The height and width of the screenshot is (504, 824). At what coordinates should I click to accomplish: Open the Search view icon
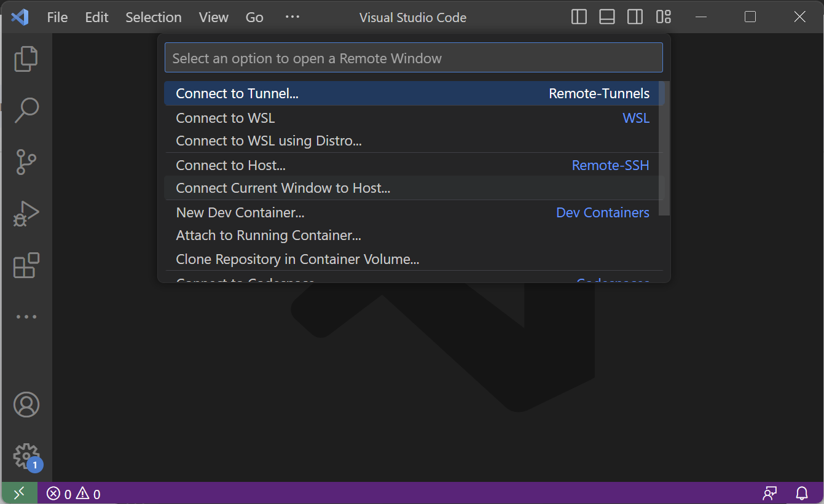click(x=26, y=110)
